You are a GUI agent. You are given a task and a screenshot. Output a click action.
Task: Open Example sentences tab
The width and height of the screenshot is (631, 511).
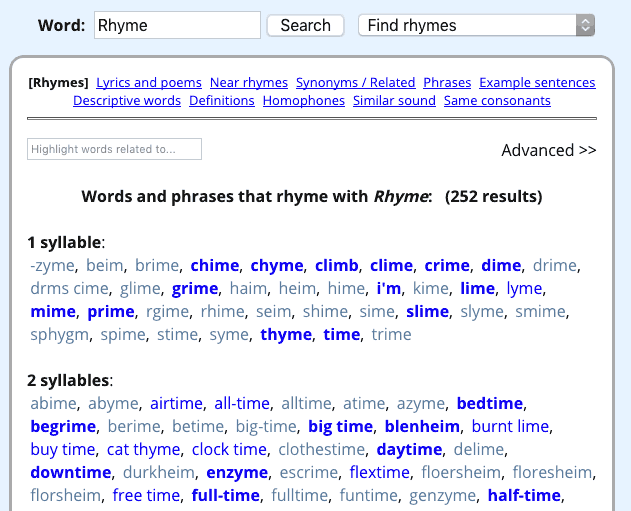[x=537, y=83]
